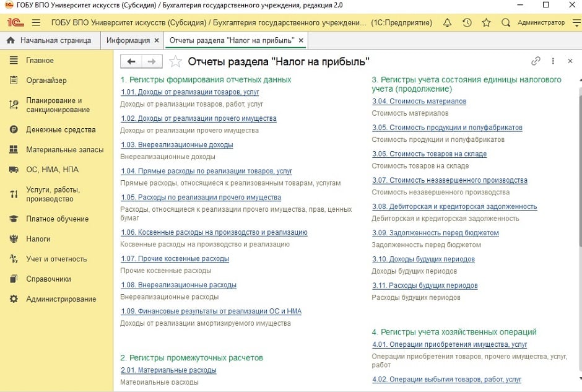The height and width of the screenshot is (392, 582).
Task: Open report 1.03 Внереализационные доходы
Action: click(177, 145)
